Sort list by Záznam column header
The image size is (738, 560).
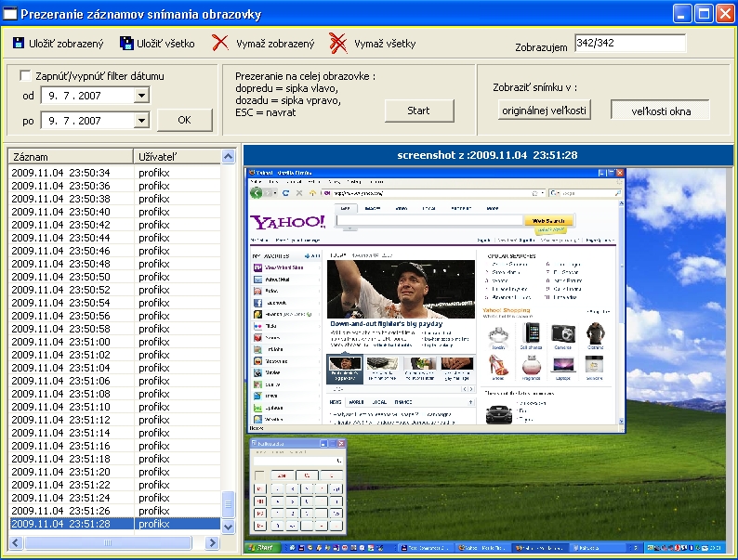pos(70,157)
